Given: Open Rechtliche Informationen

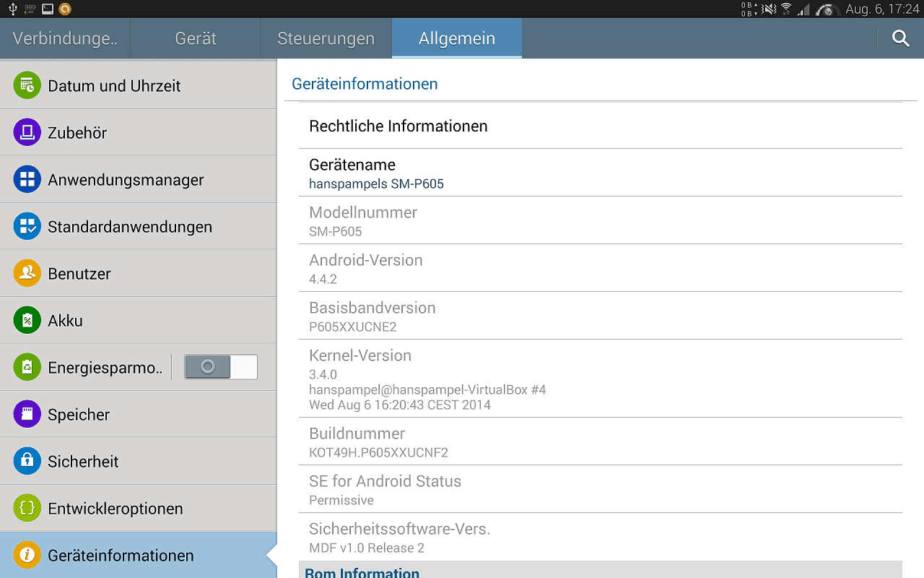Looking at the screenshot, I should tap(601, 126).
